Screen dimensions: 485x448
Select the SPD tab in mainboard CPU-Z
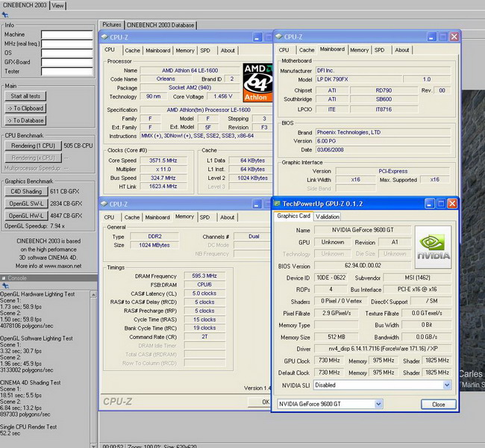tap(380, 50)
